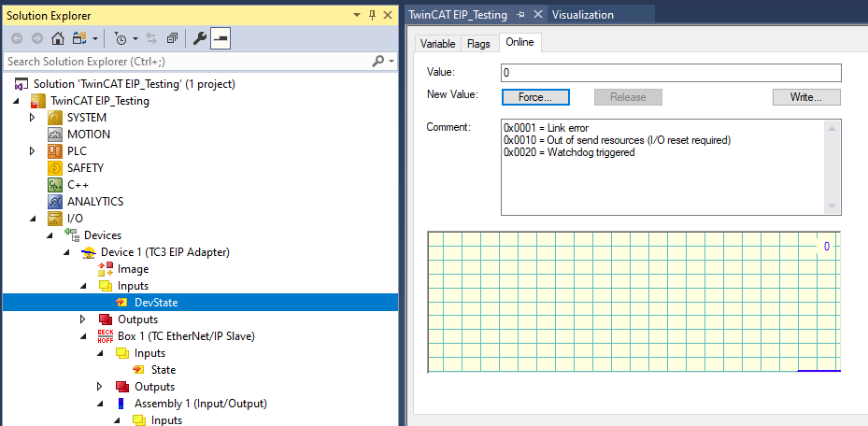This screenshot has width=868, height=426.
Task: Click the PLC node icon
Action: pyautogui.click(x=55, y=151)
